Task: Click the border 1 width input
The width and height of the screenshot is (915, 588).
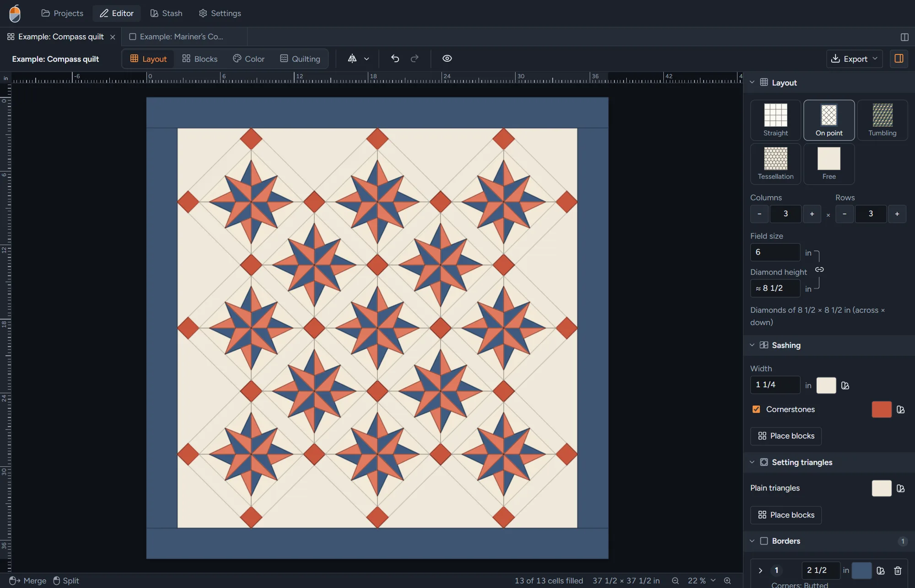Action: click(x=821, y=571)
